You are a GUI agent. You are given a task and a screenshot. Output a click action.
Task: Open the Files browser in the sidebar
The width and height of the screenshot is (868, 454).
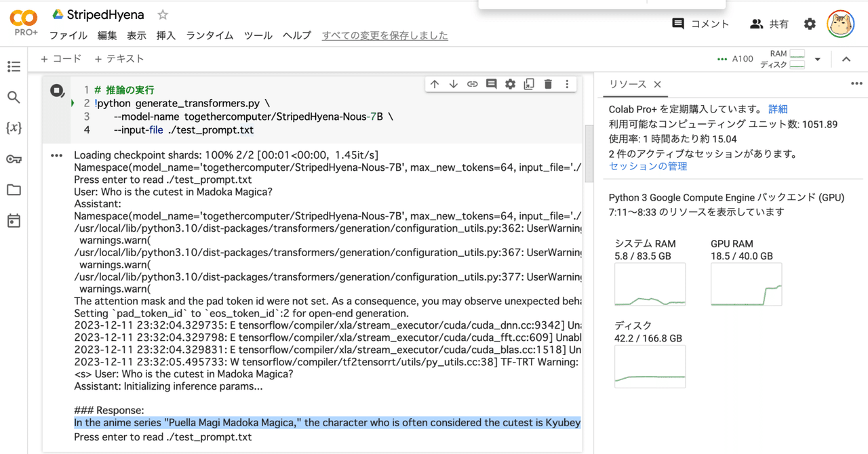[14, 190]
